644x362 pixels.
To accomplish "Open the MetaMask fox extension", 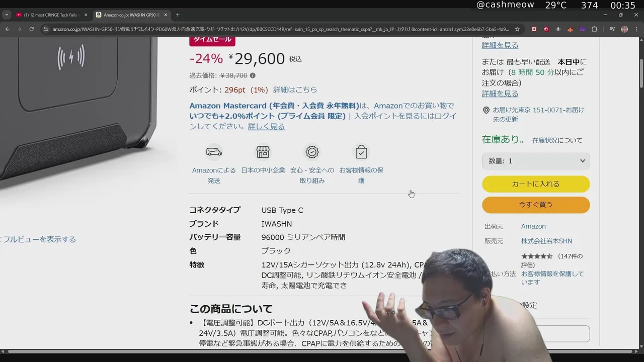I will tap(570, 29).
